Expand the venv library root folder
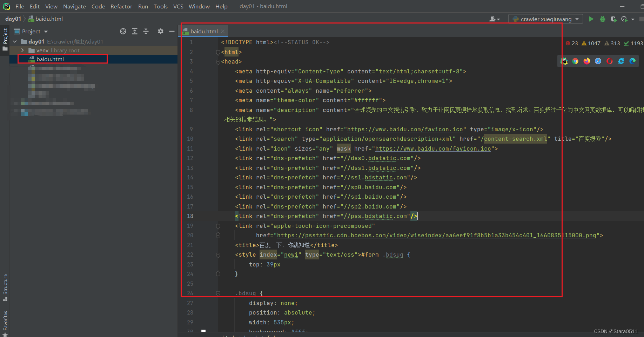This screenshot has height=337, width=644. coord(22,50)
